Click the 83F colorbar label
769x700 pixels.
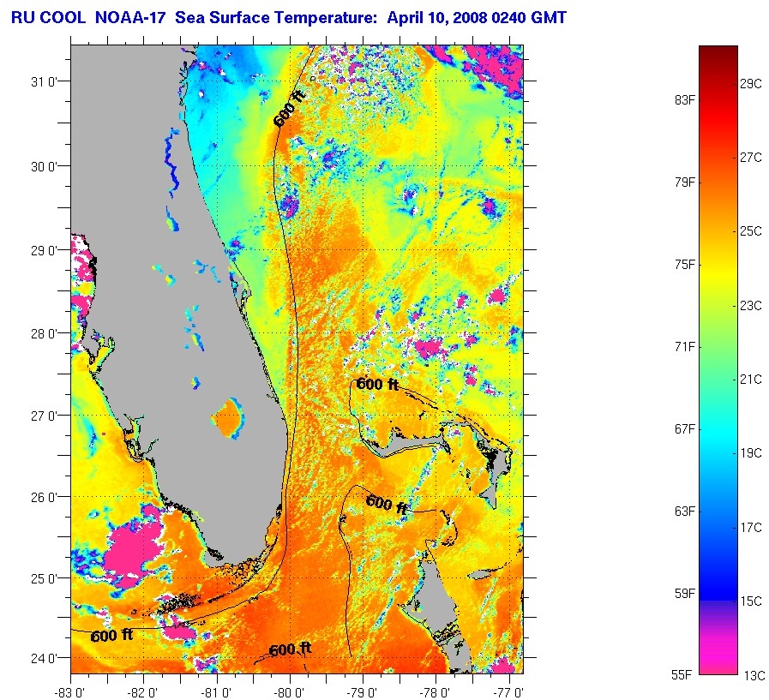[x=685, y=100]
